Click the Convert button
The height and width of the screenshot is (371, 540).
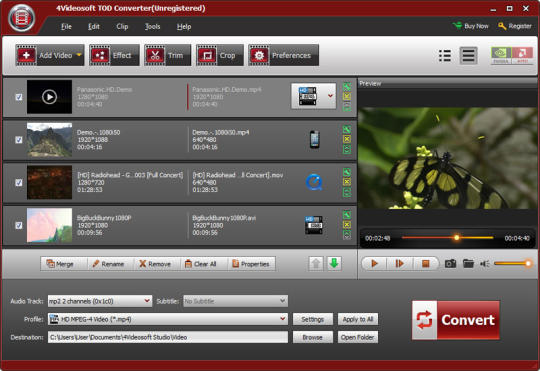[456, 320]
